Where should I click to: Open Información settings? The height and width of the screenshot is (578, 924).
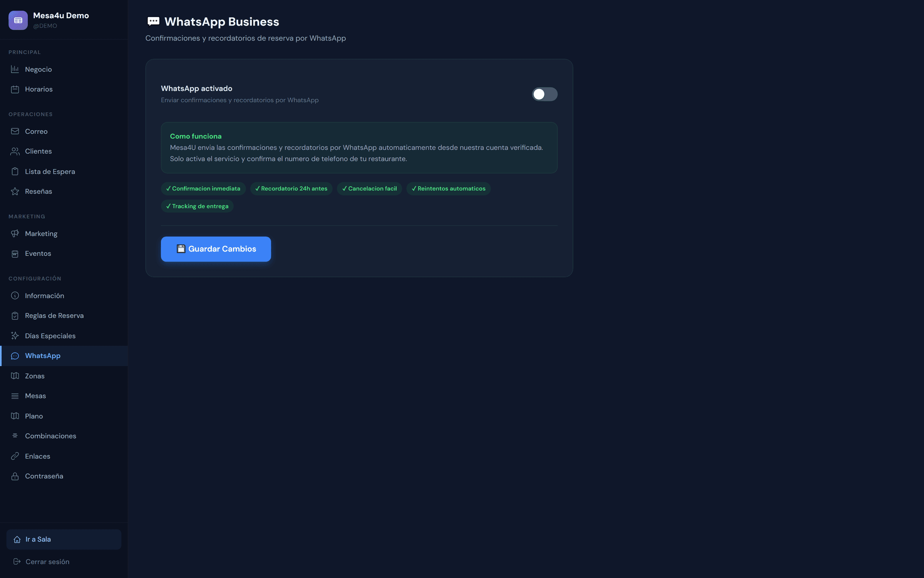coord(64,296)
